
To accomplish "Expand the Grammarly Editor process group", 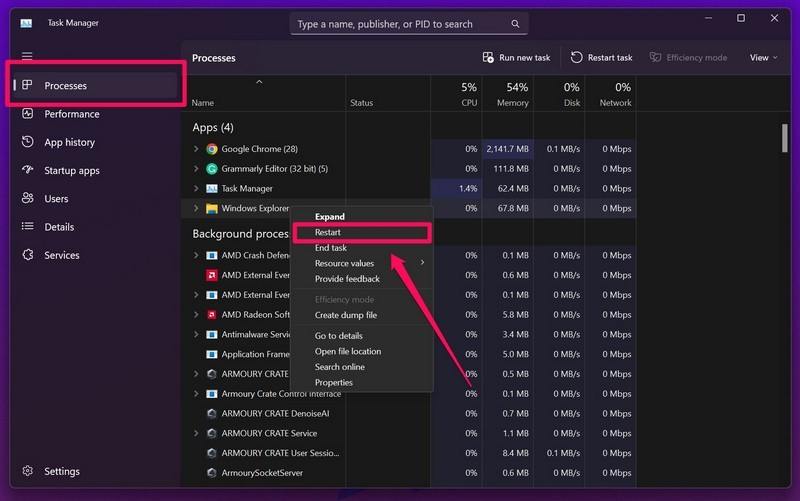I will [x=196, y=169].
